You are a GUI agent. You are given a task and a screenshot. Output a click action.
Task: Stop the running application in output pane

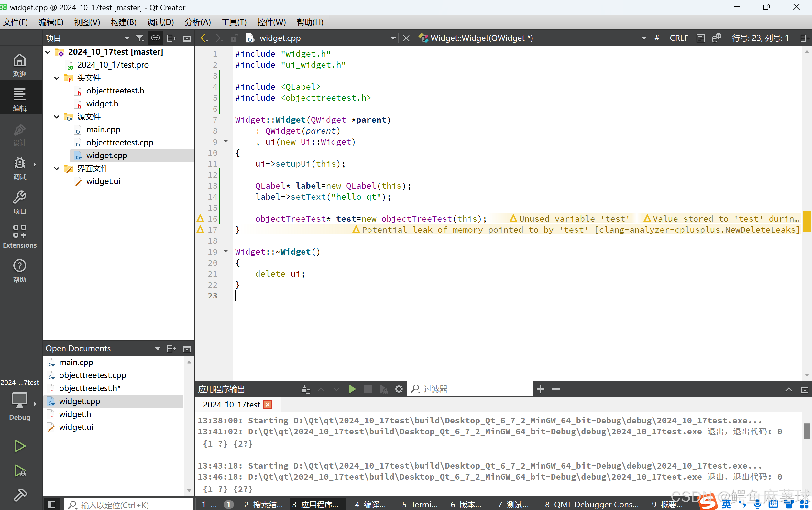coord(368,389)
